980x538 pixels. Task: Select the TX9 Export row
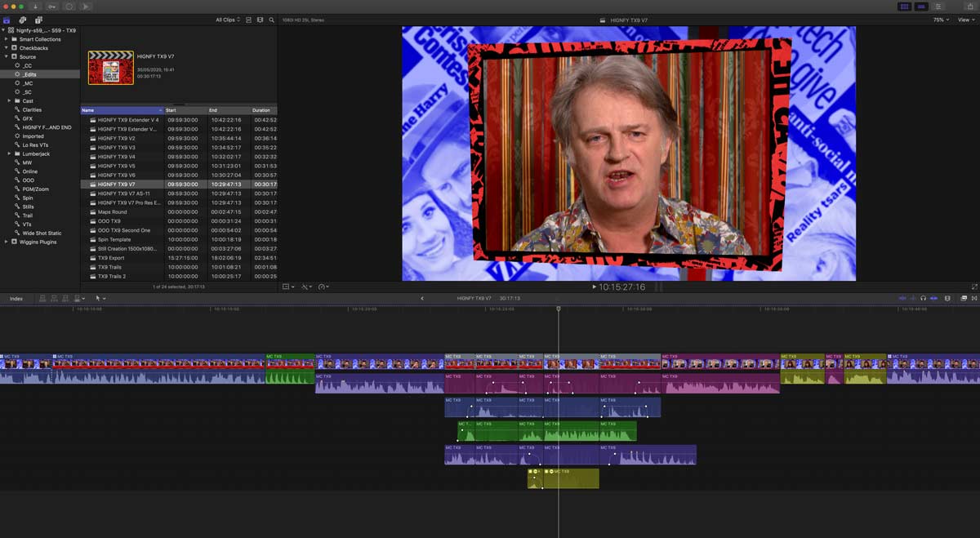(x=179, y=257)
